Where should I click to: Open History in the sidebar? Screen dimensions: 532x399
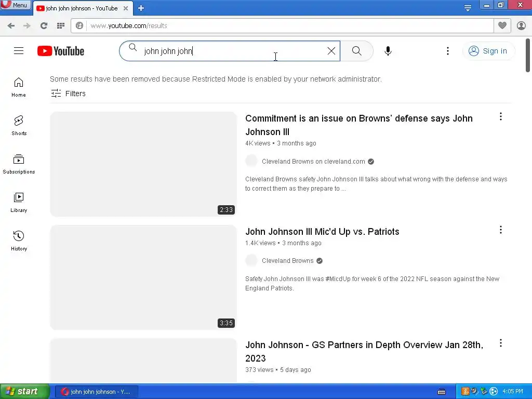pyautogui.click(x=19, y=241)
